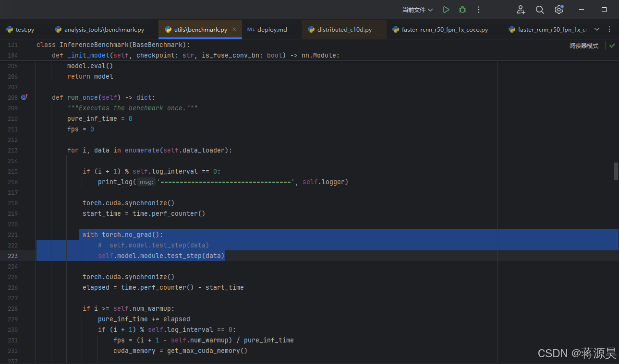Open Search Everywhere with the magnifier icon

coord(540,10)
